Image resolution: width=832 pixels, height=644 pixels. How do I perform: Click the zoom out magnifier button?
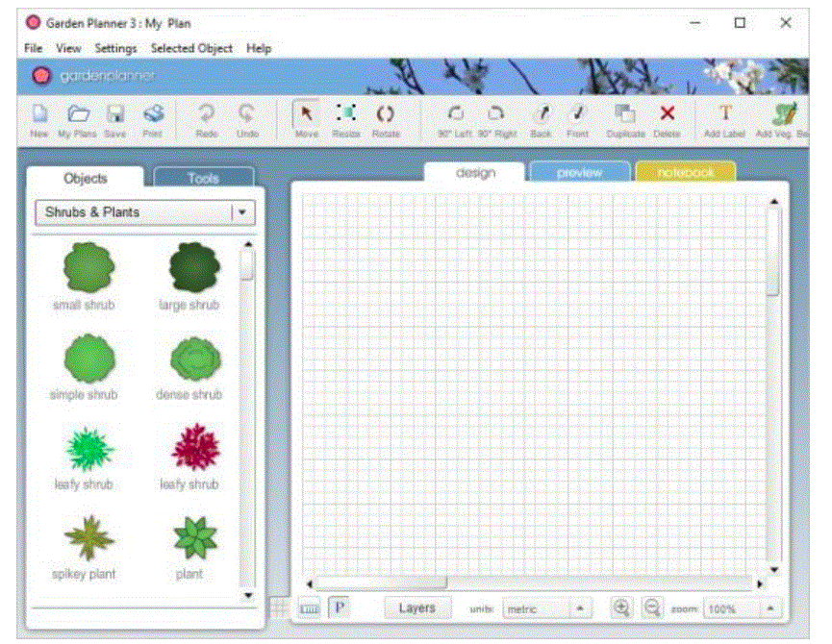653,607
